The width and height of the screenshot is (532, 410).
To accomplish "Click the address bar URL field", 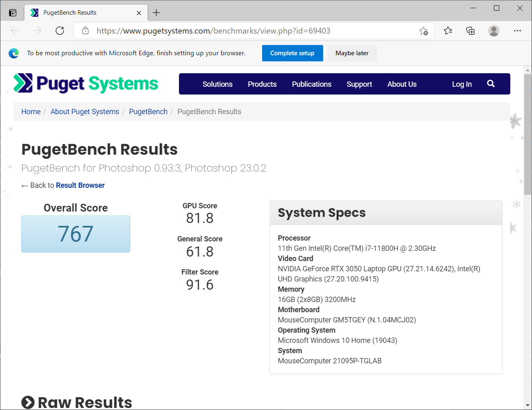I will pyautogui.click(x=254, y=31).
